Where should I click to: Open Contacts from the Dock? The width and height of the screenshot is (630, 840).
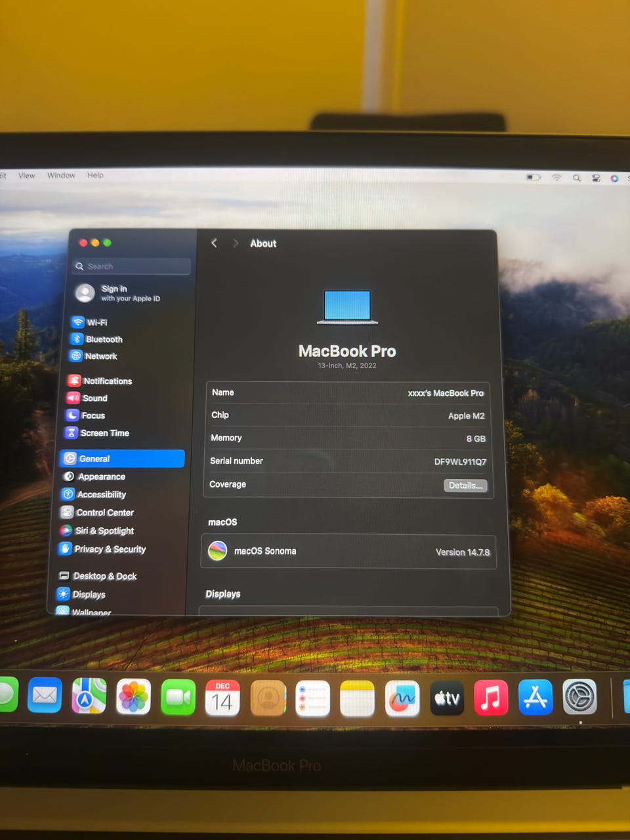(268, 698)
